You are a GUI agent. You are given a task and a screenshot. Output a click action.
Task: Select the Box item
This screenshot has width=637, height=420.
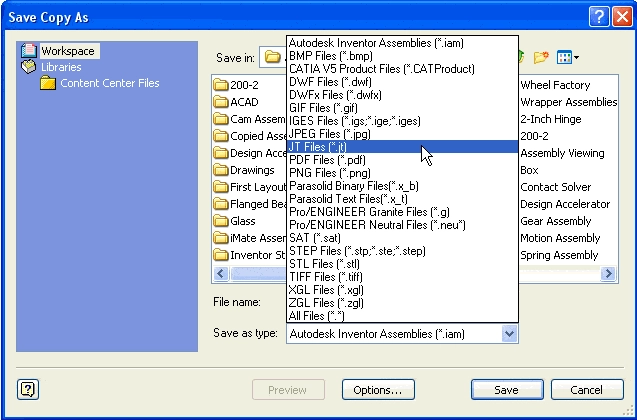(x=529, y=170)
